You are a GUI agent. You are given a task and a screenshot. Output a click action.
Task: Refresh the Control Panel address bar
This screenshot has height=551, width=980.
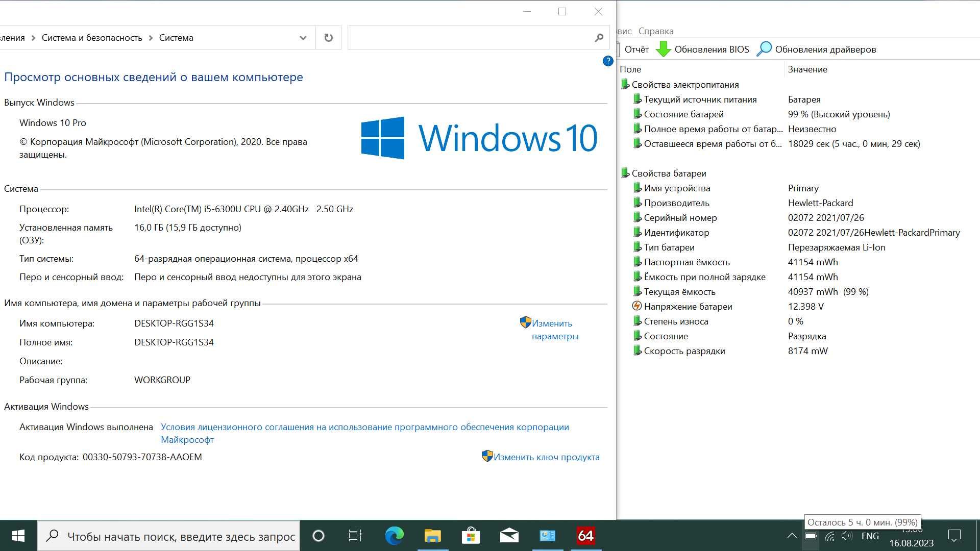click(x=329, y=38)
